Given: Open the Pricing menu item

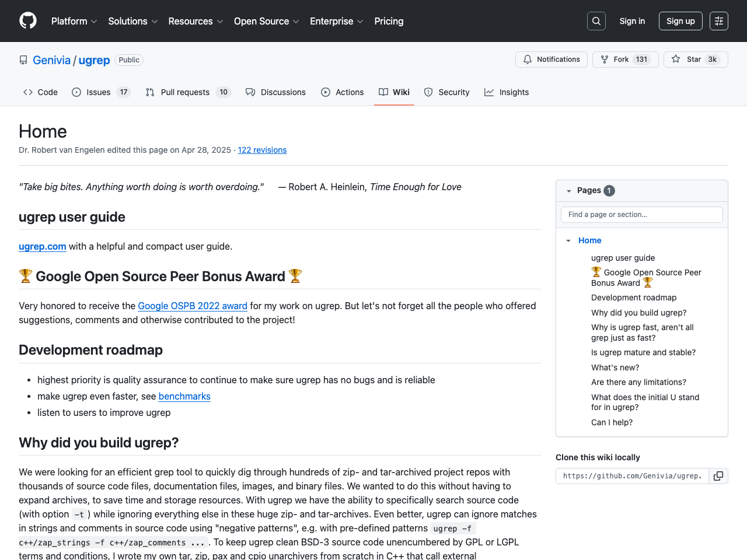Looking at the screenshot, I should click(389, 21).
